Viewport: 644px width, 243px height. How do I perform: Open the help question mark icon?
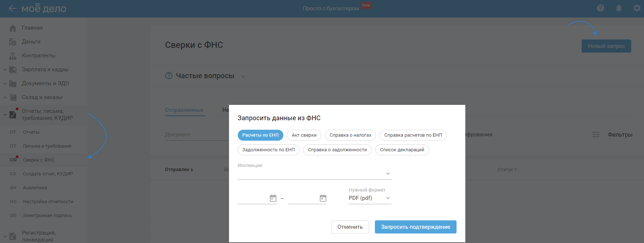click(x=601, y=8)
